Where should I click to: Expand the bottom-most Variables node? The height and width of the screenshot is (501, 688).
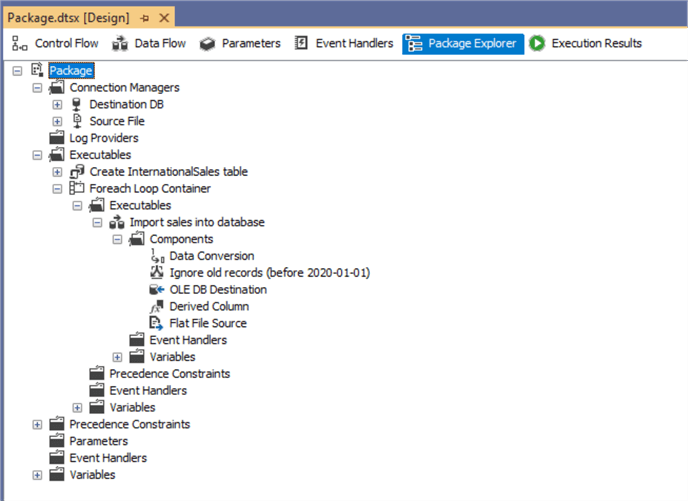37,475
